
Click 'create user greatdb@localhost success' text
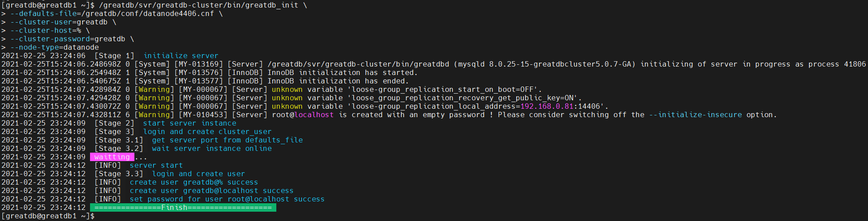[212, 191]
